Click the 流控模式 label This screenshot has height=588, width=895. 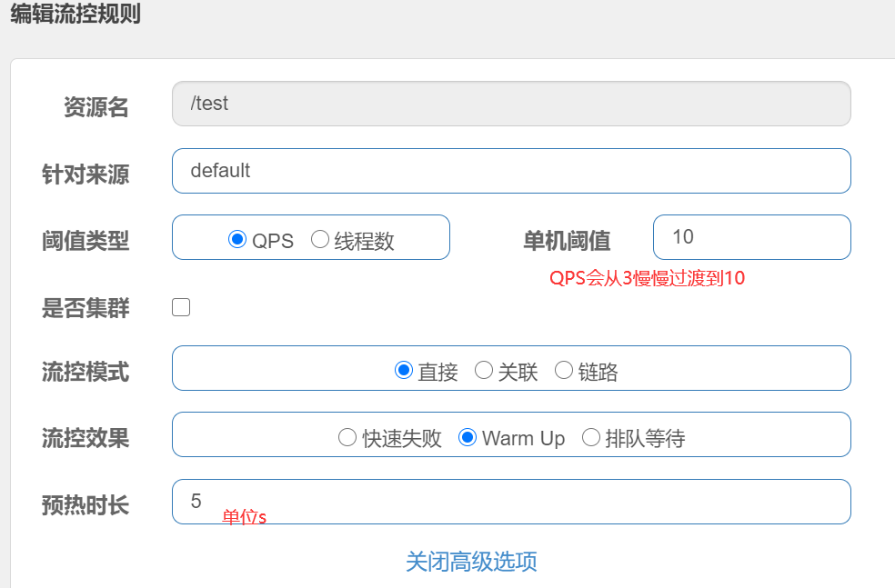pyautogui.click(x=85, y=372)
